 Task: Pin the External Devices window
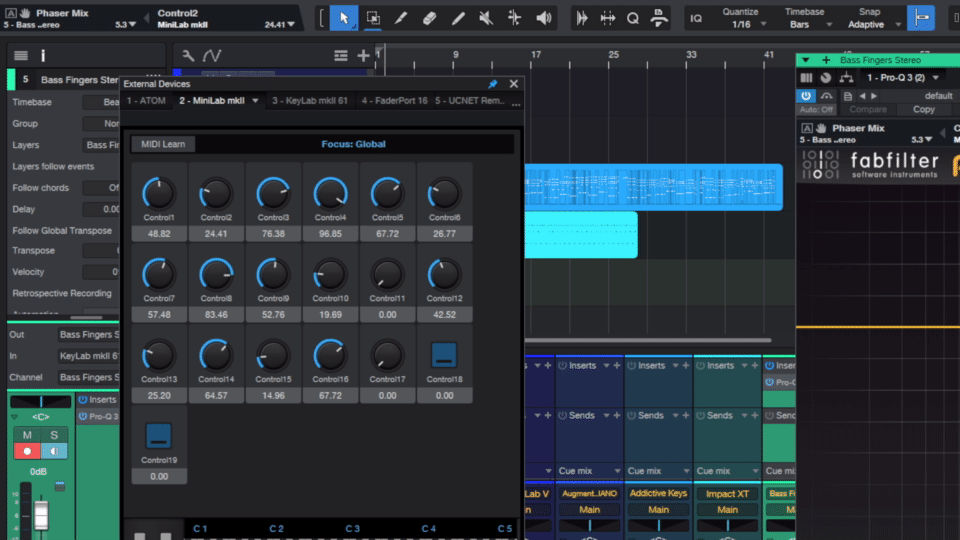(x=492, y=85)
